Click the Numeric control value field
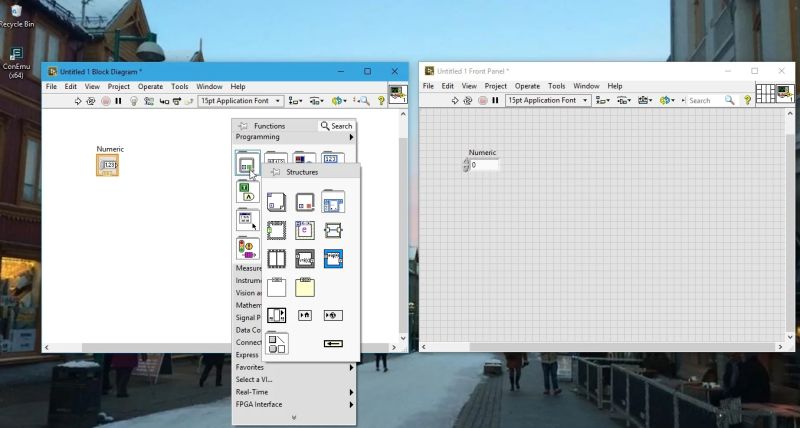800x428 pixels. [x=484, y=165]
